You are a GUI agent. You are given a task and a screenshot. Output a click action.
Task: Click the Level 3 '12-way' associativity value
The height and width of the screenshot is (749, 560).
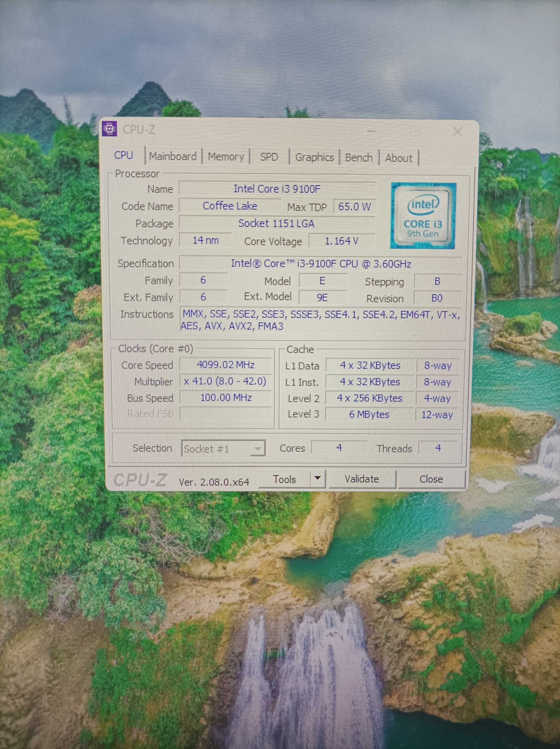coord(437,415)
